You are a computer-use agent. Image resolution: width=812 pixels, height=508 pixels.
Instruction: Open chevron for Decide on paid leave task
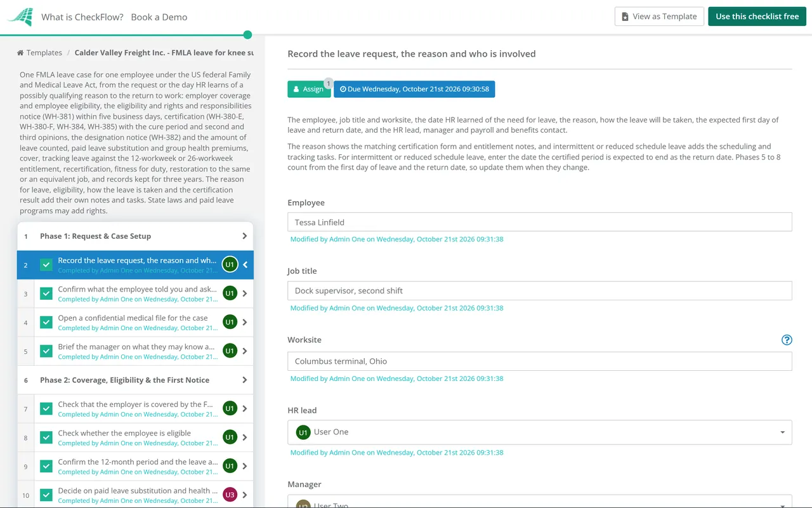(x=245, y=495)
